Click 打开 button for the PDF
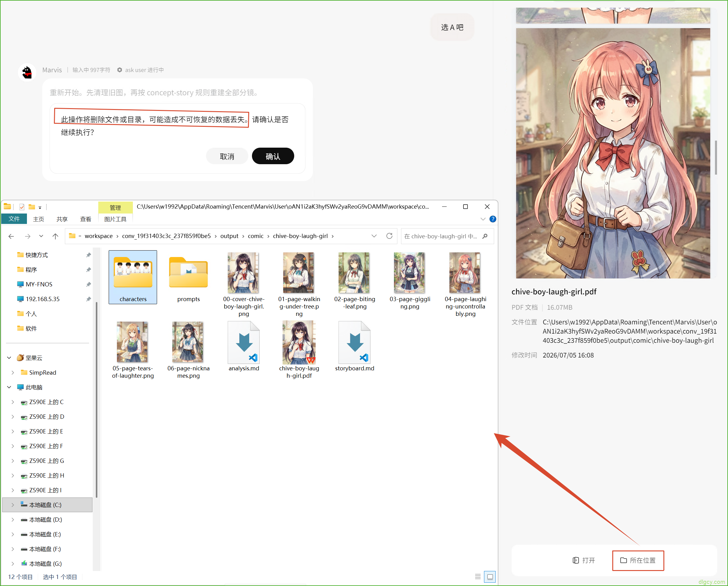Viewport: 728px width, 586px height. tap(584, 560)
